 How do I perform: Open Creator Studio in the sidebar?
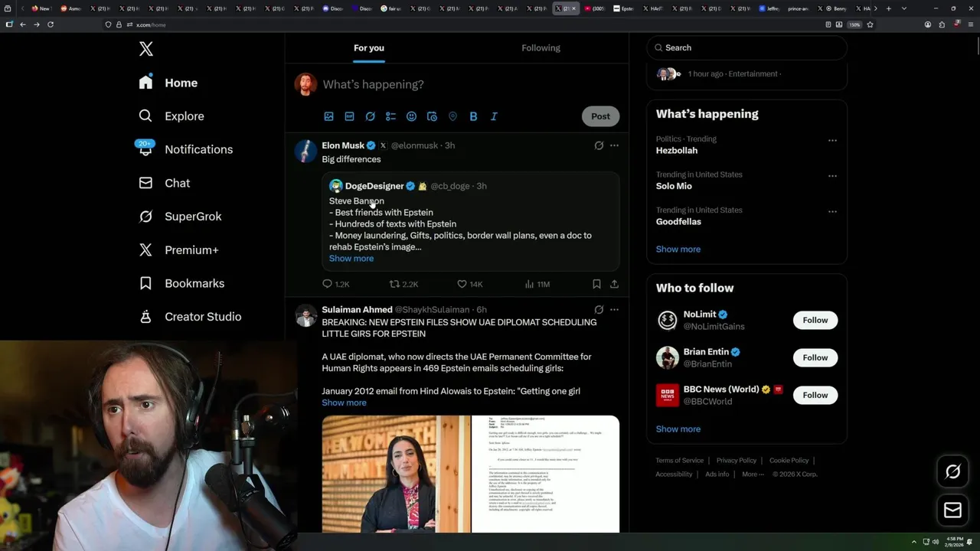191,317
